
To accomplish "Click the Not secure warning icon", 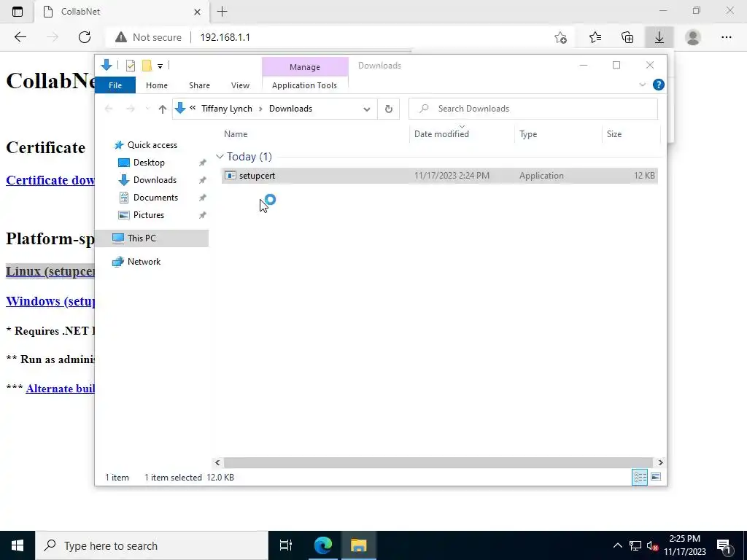I will (x=121, y=37).
